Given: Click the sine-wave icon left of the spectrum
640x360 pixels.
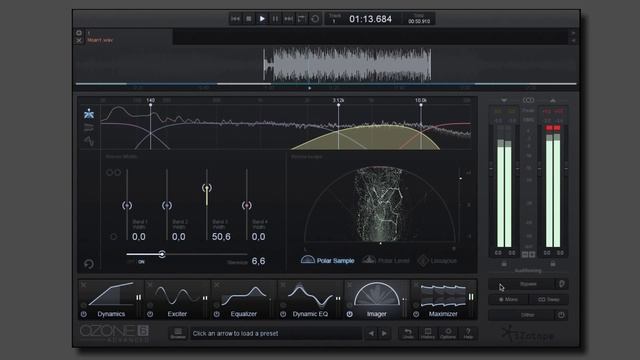Looking at the screenshot, I should tap(89, 141).
